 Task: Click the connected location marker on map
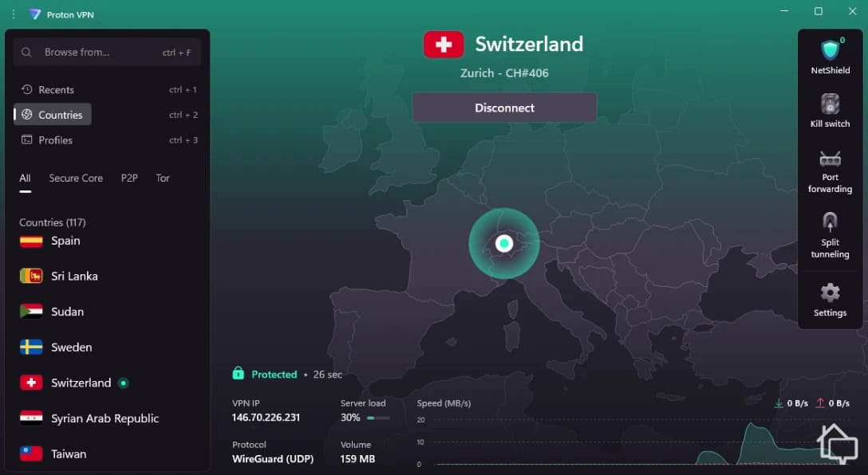coord(503,243)
